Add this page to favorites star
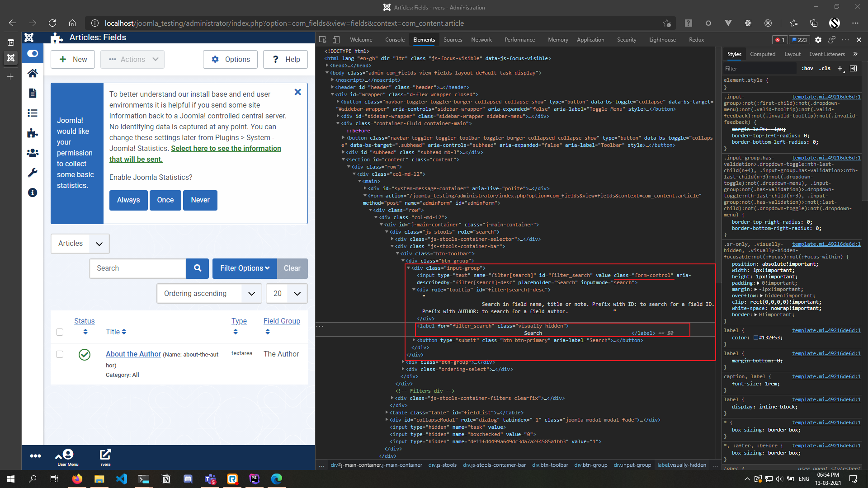The height and width of the screenshot is (488, 868). pyautogui.click(x=667, y=23)
